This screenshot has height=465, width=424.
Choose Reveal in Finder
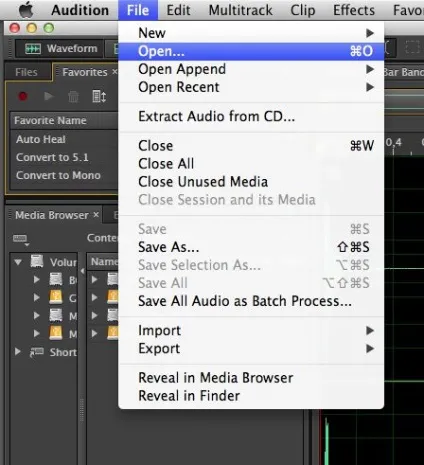tap(251, 396)
